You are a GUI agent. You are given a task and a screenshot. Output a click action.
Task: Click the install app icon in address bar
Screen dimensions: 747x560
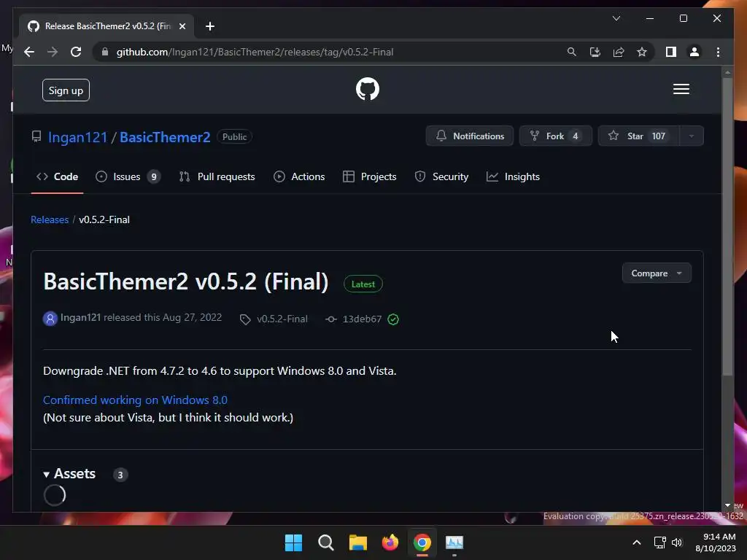tap(595, 52)
